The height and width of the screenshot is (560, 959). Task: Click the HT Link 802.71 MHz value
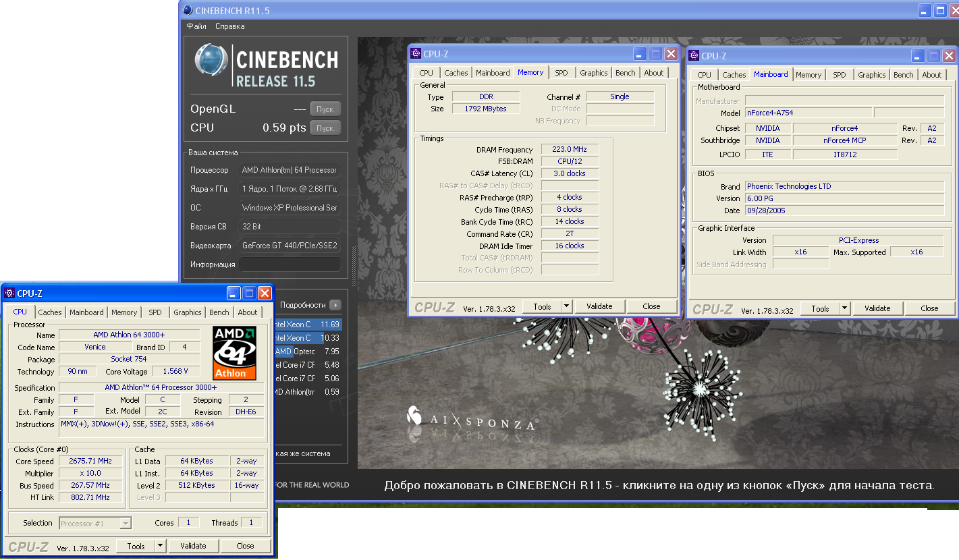click(x=90, y=497)
